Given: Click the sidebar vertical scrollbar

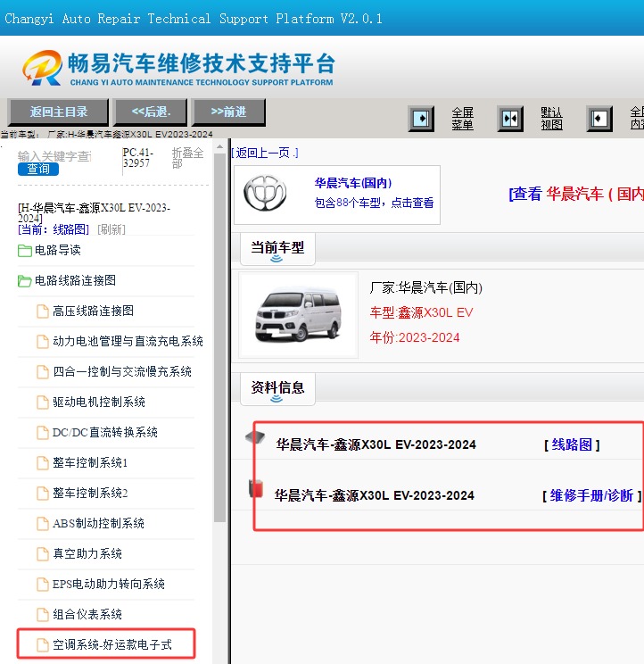Looking at the screenshot, I should click(x=219, y=339).
